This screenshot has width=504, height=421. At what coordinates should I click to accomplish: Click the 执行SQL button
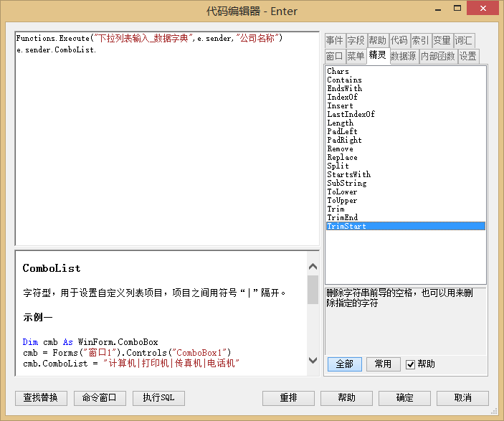coord(158,398)
